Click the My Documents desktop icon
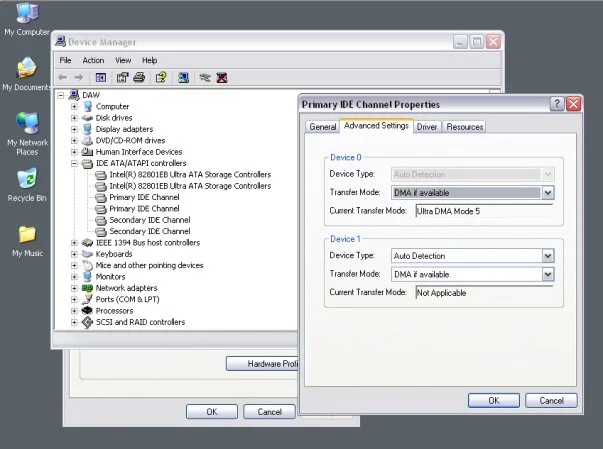This screenshot has height=449, width=603. click(27, 68)
